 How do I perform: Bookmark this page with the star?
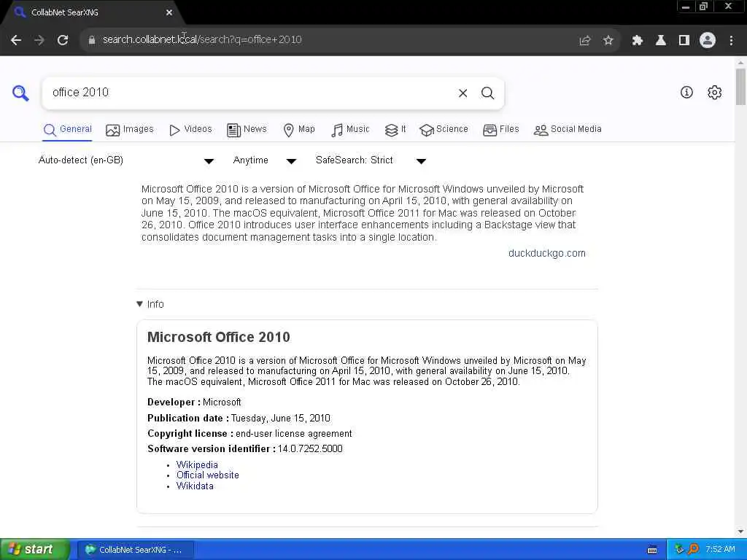(x=608, y=41)
